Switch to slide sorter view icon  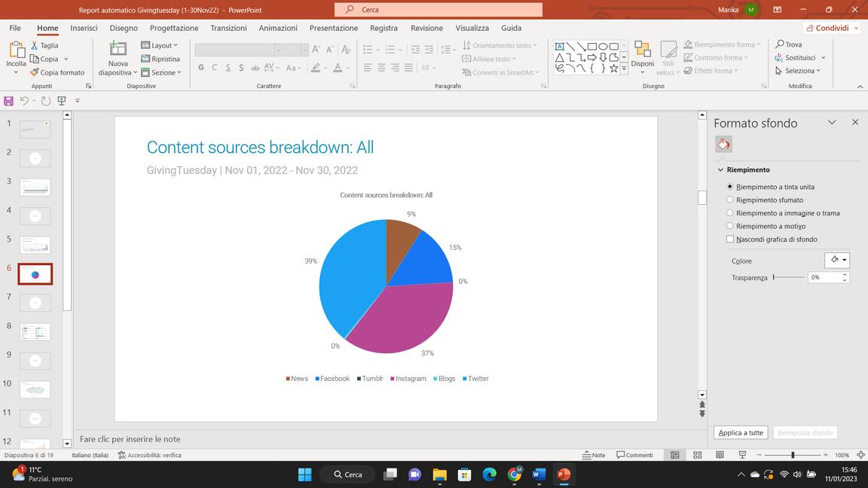[x=697, y=455]
